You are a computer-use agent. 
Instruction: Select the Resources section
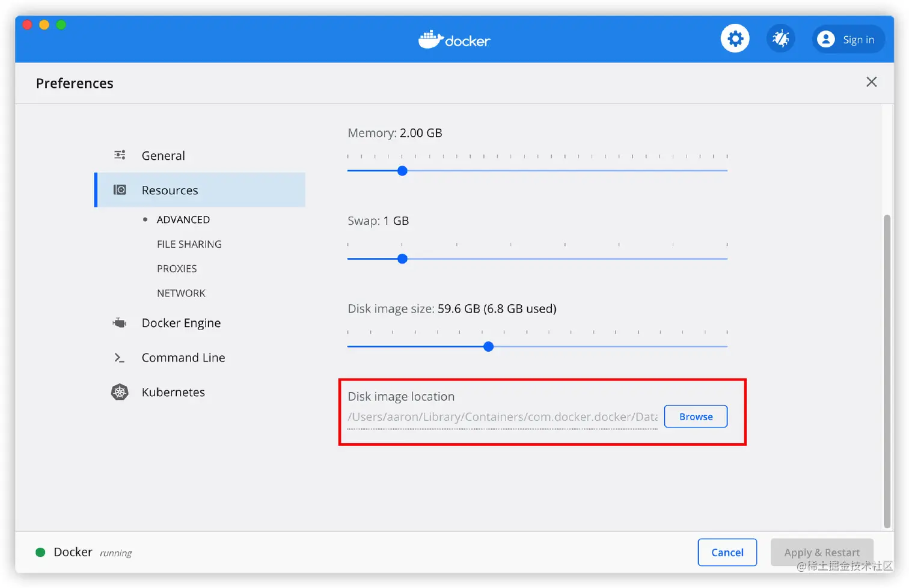coord(200,190)
